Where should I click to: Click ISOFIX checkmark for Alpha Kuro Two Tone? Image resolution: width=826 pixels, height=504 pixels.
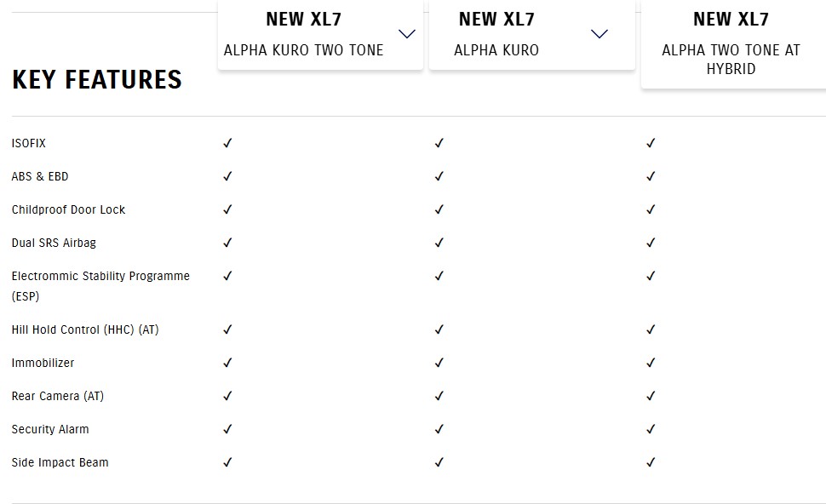(x=227, y=143)
